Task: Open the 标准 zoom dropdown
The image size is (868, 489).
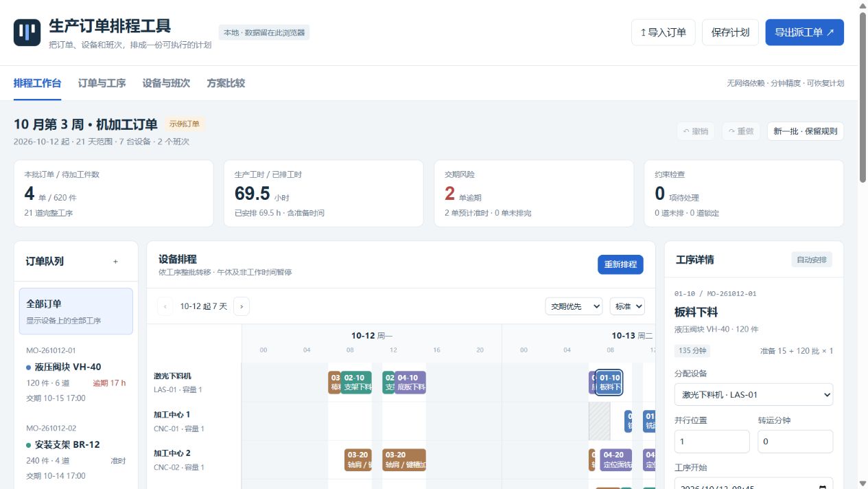Action: (x=627, y=306)
